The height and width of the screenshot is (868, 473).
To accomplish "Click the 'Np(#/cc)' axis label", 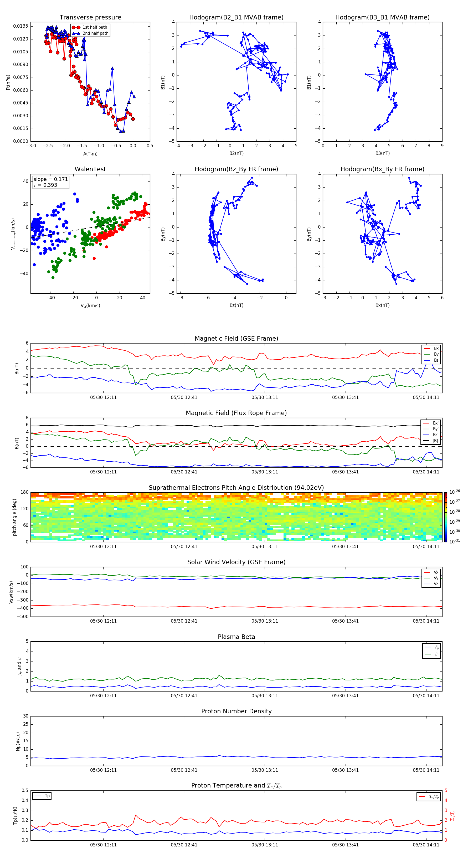I will [18, 741].
